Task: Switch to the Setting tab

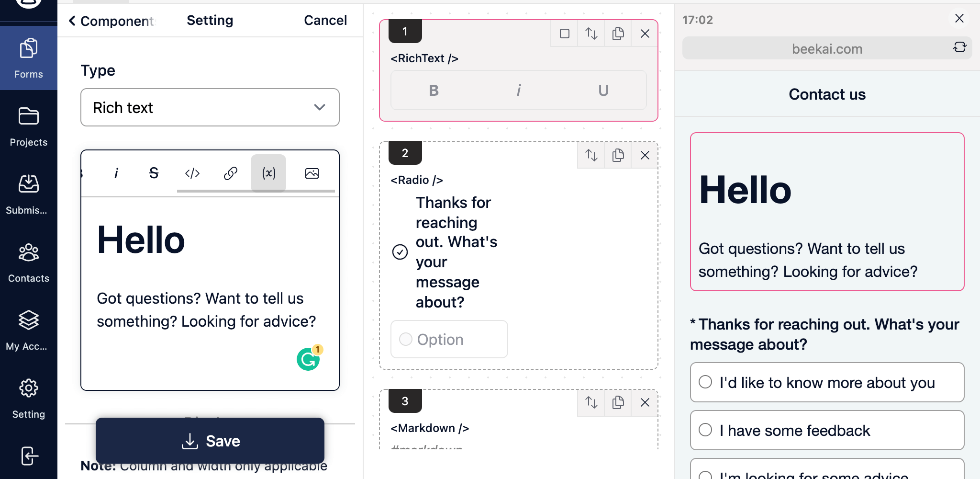Action: coord(210,20)
